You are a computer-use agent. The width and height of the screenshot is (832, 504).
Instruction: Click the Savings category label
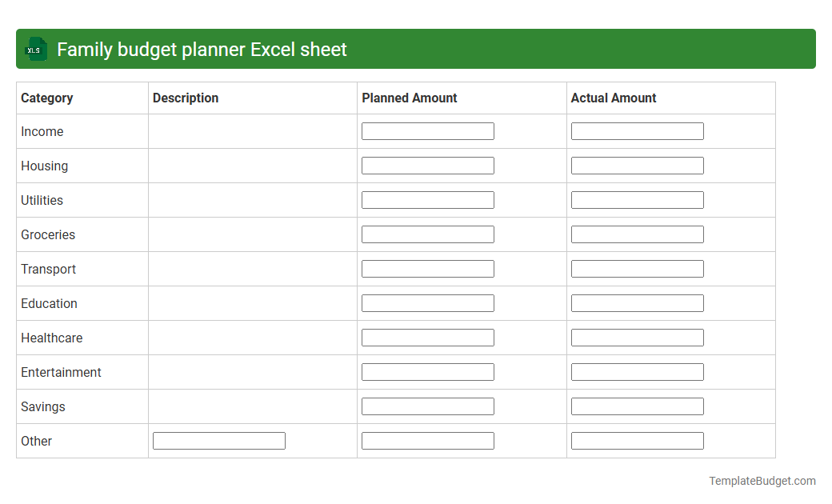42,406
